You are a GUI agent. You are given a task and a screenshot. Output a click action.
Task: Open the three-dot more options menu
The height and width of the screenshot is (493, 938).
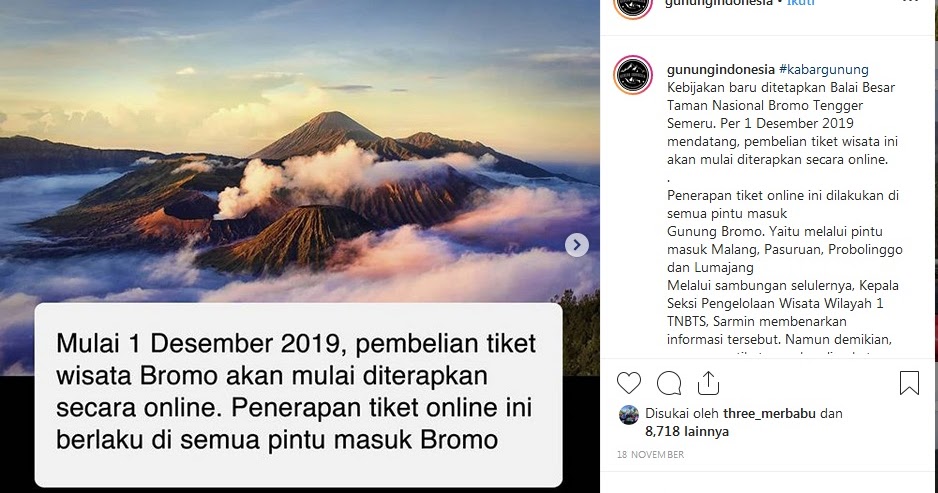pos(909,2)
